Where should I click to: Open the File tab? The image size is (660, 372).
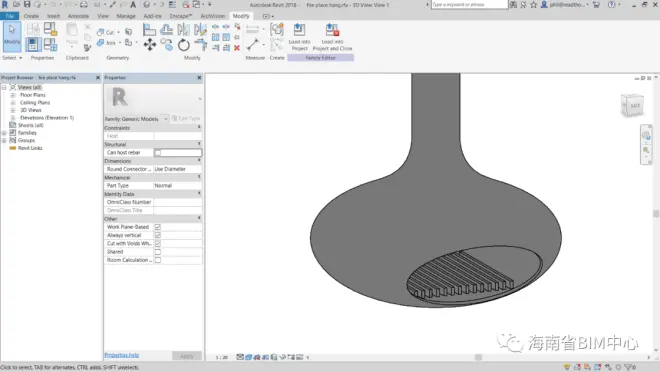click(x=10, y=16)
